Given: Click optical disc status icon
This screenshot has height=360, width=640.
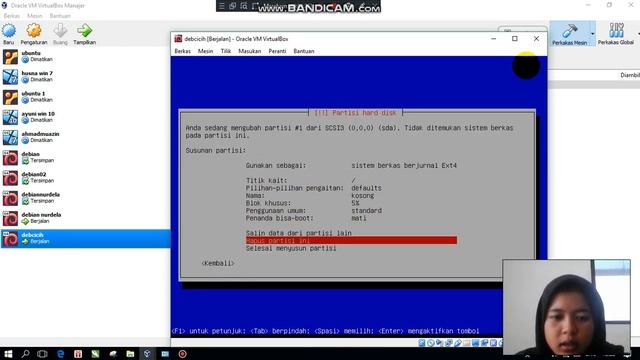Looking at the screenshot, I should pyautogui.click(x=431, y=343).
